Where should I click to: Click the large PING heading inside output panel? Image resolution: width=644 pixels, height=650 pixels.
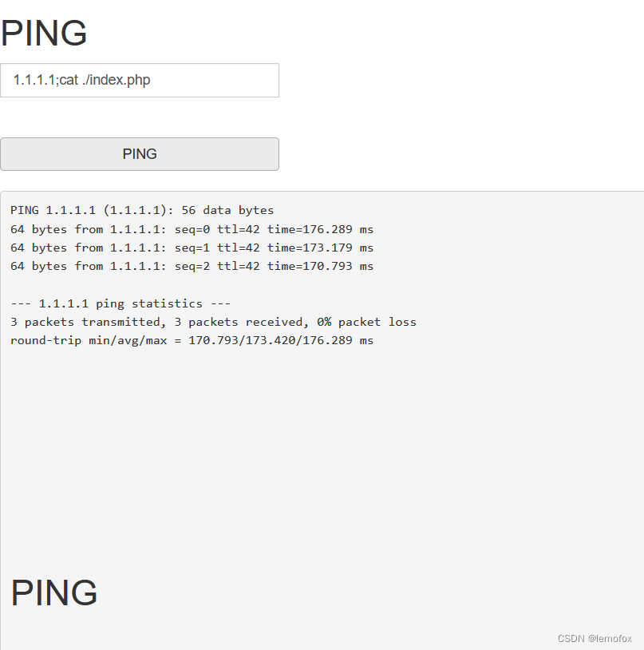54,593
